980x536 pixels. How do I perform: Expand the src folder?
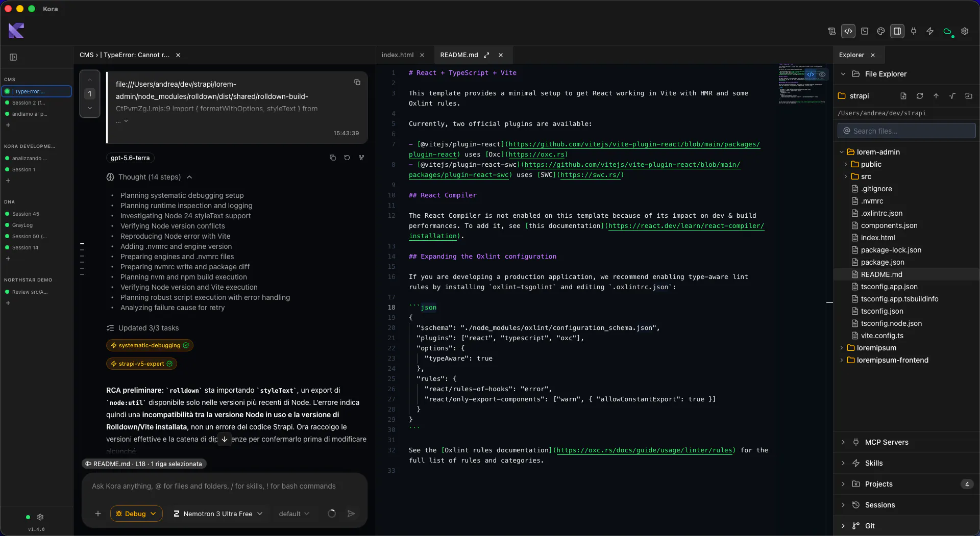pos(846,176)
